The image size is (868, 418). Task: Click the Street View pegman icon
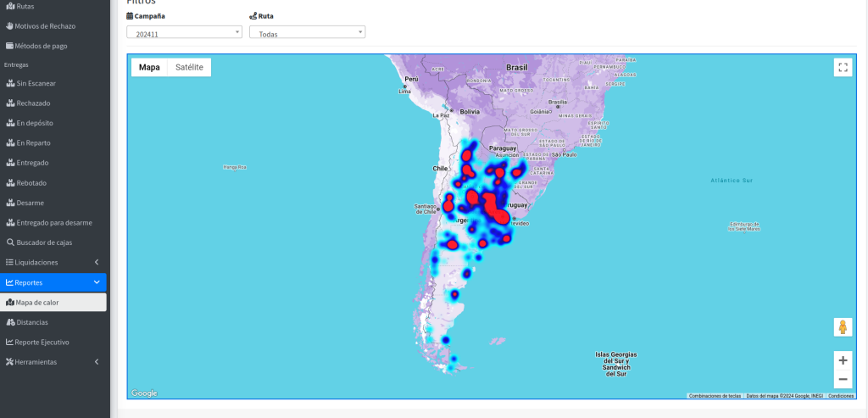point(843,327)
